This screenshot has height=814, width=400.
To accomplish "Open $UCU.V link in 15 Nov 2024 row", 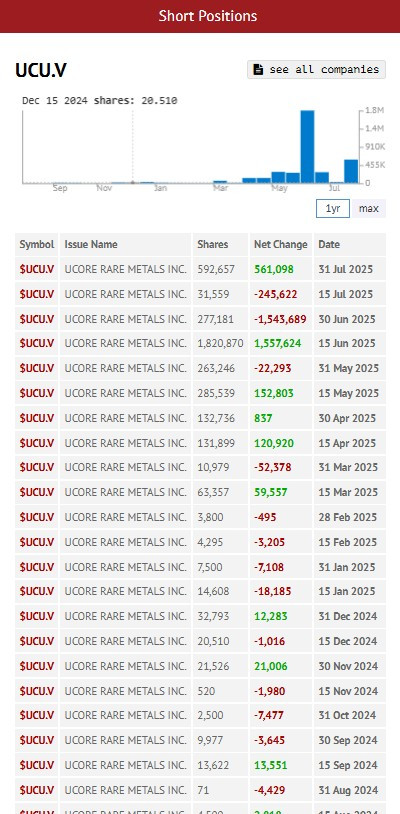I will click(x=37, y=691).
